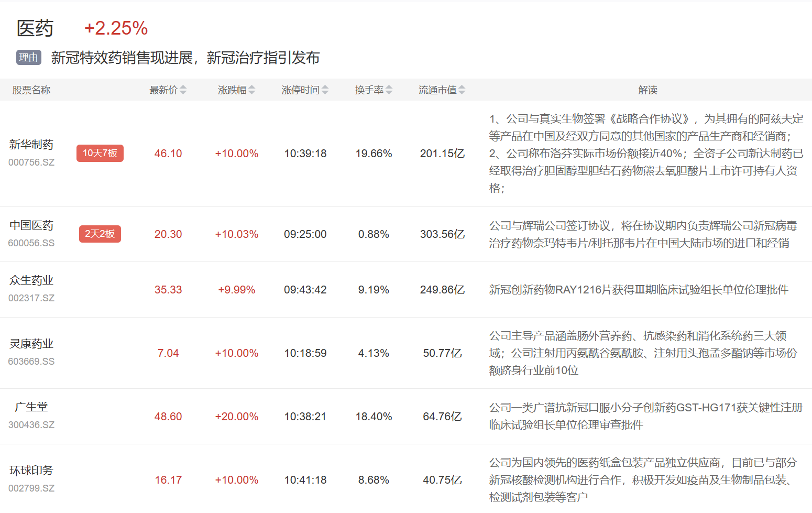Click market cap 249.86亿
The image size is (812, 513).
442,290
